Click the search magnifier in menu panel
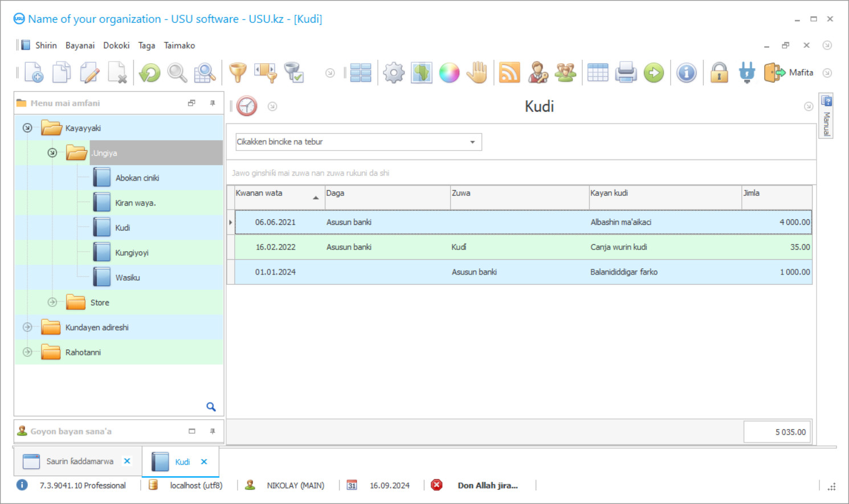Screen dimensions: 849x504 [x=211, y=407]
